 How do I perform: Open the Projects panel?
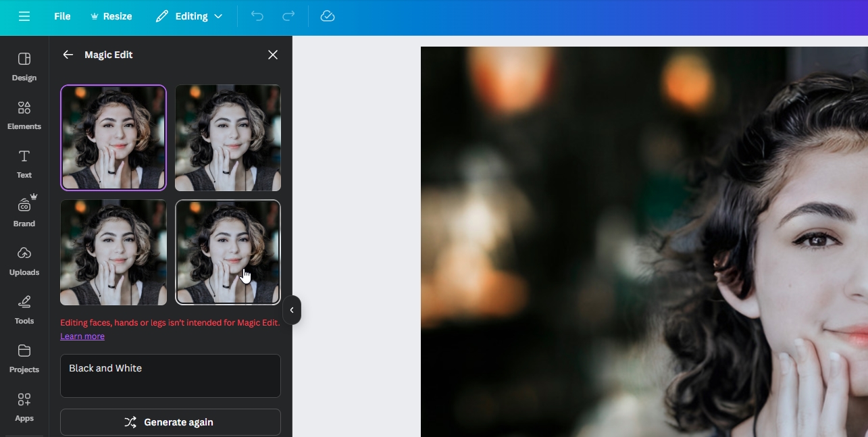(x=24, y=358)
